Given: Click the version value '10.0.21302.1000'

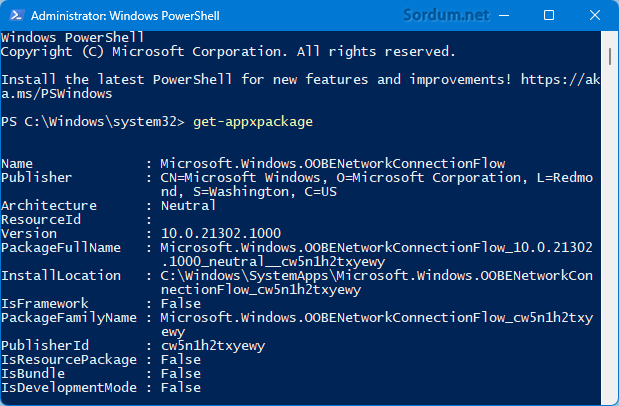Looking at the screenshot, I should point(221,233).
